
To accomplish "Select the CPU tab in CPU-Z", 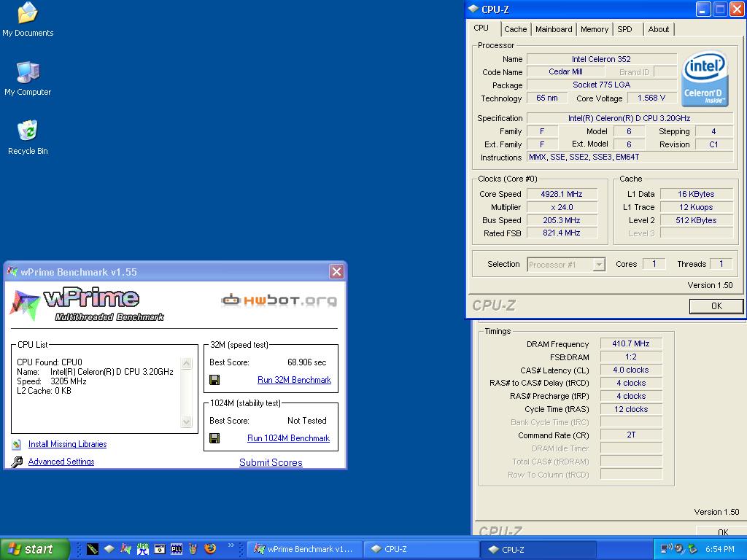I will point(481,28).
